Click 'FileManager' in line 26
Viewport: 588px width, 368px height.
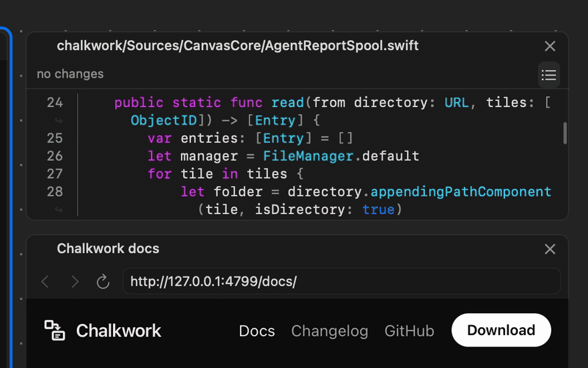click(308, 156)
